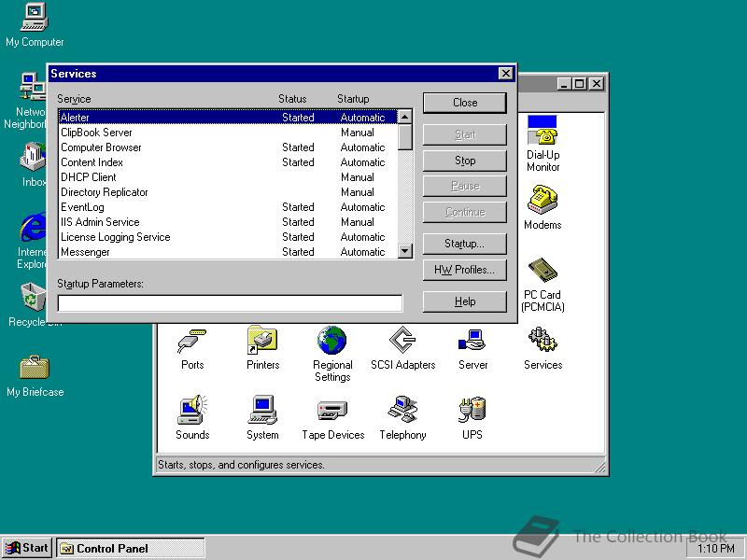
Task: Click the Startup Parameters input field
Action: [230, 303]
